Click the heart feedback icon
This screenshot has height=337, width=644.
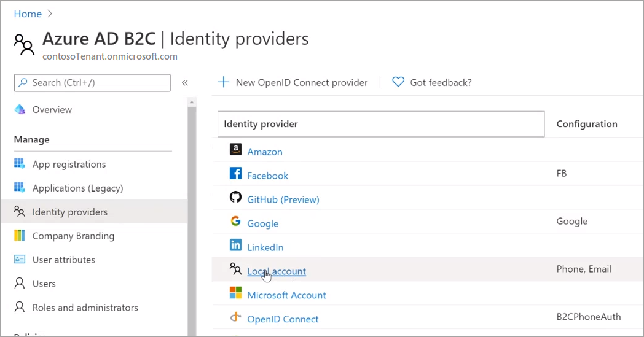(x=398, y=82)
